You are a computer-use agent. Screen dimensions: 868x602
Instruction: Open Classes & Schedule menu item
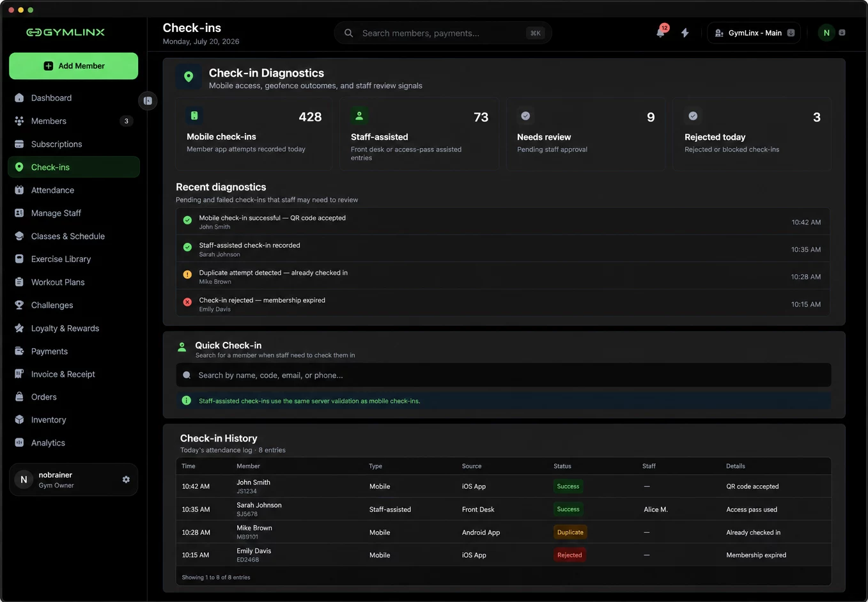[x=74, y=236]
